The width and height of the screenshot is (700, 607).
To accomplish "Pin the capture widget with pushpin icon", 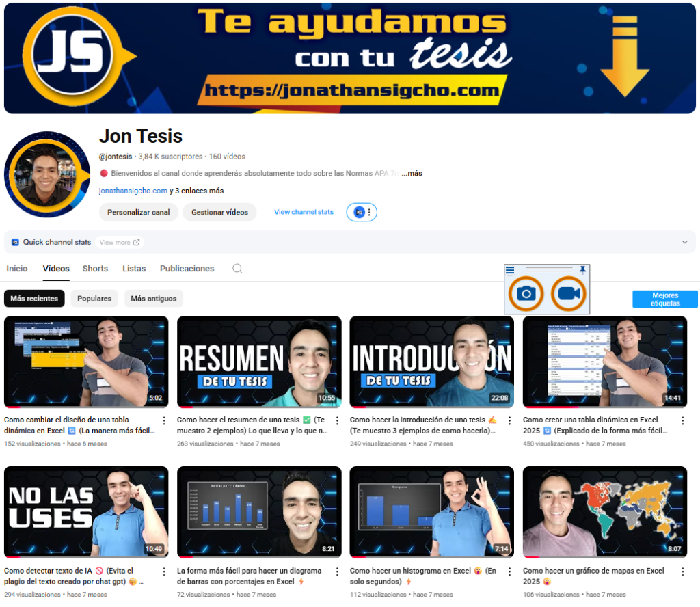I will coord(582,270).
